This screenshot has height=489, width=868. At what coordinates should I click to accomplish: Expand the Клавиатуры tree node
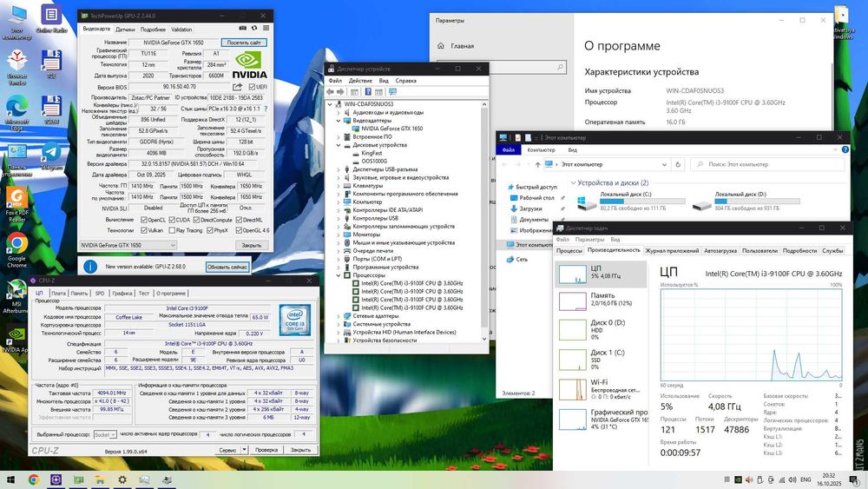point(339,186)
